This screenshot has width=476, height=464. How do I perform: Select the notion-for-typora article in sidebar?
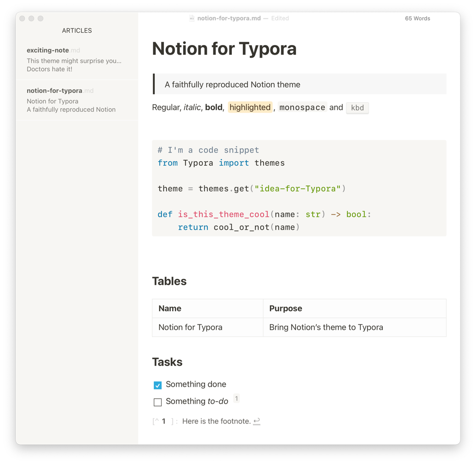pos(77,100)
